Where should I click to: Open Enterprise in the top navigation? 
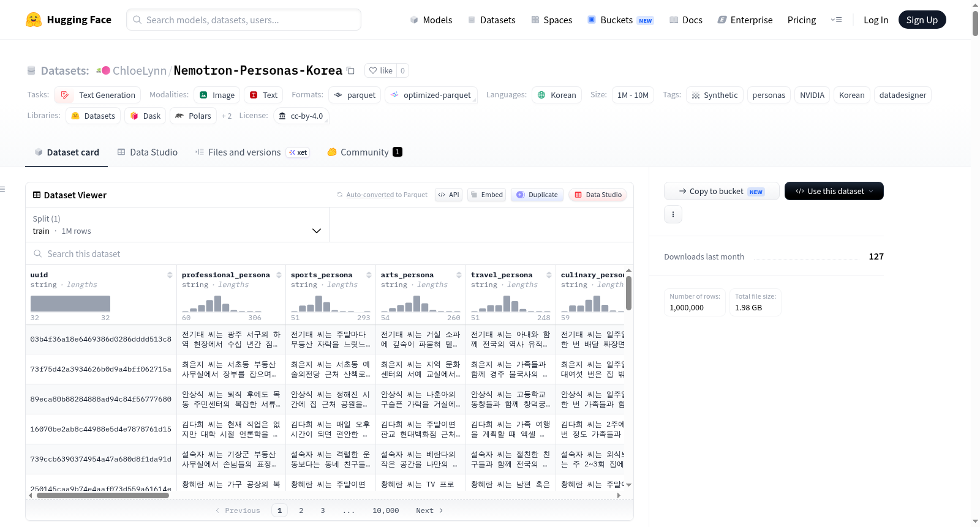point(745,20)
